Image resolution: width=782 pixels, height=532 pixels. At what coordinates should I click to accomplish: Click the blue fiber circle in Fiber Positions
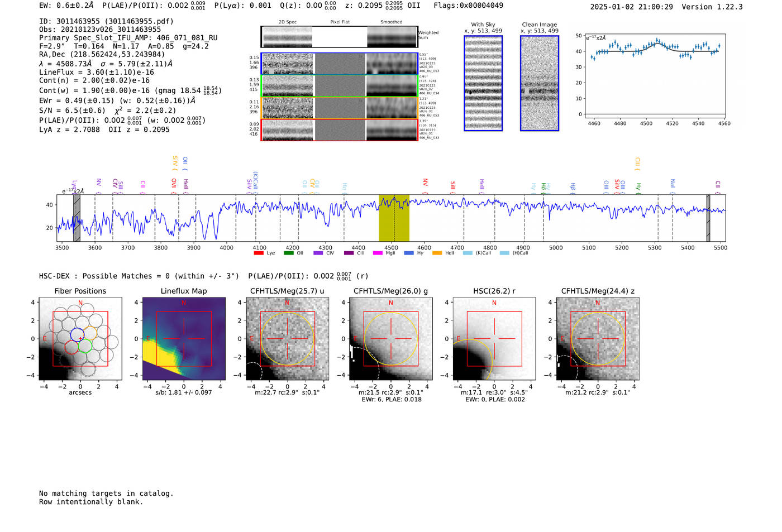[x=77, y=334]
